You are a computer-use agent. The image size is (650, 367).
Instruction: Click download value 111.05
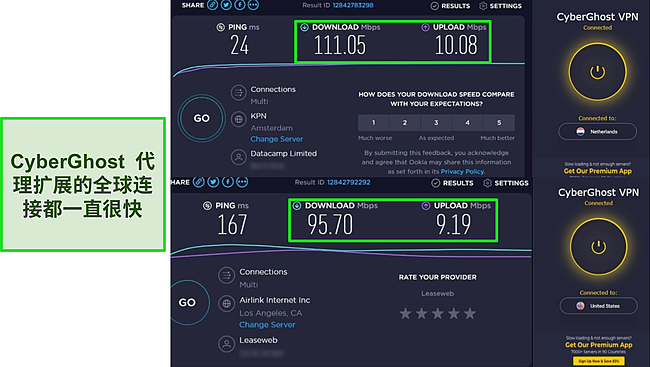coord(340,45)
